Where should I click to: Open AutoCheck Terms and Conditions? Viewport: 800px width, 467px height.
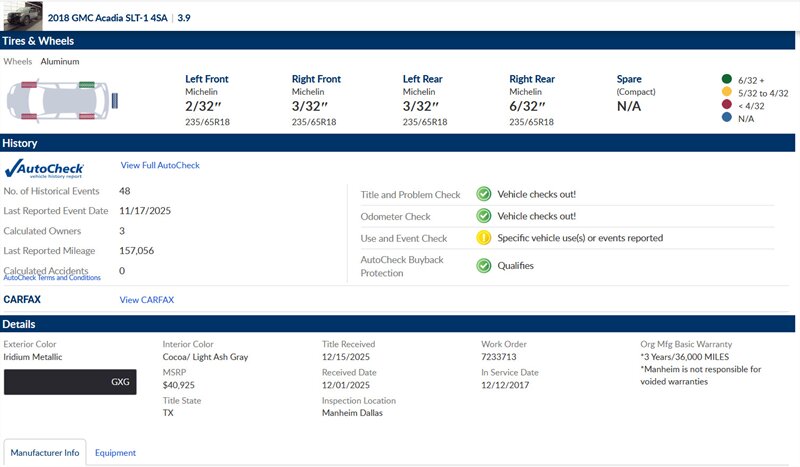pyautogui.click(x=52, y=278)
